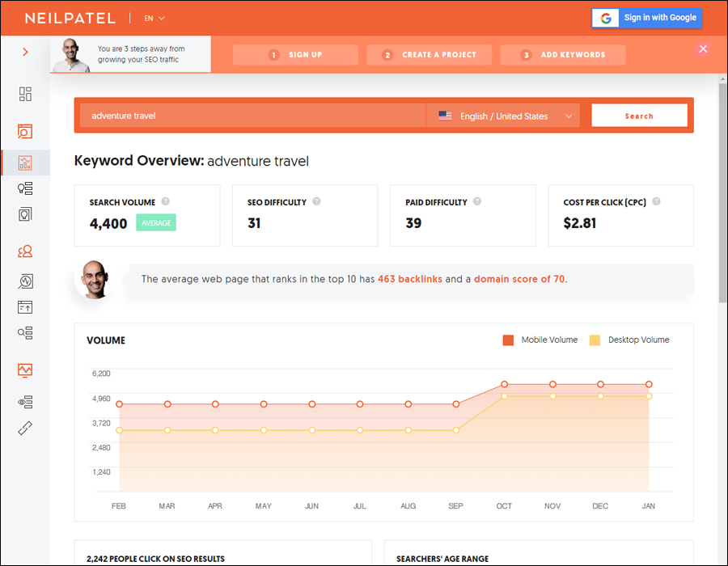Click the Create a Project step button
The image size is (728, 566).
pos(429,55)
